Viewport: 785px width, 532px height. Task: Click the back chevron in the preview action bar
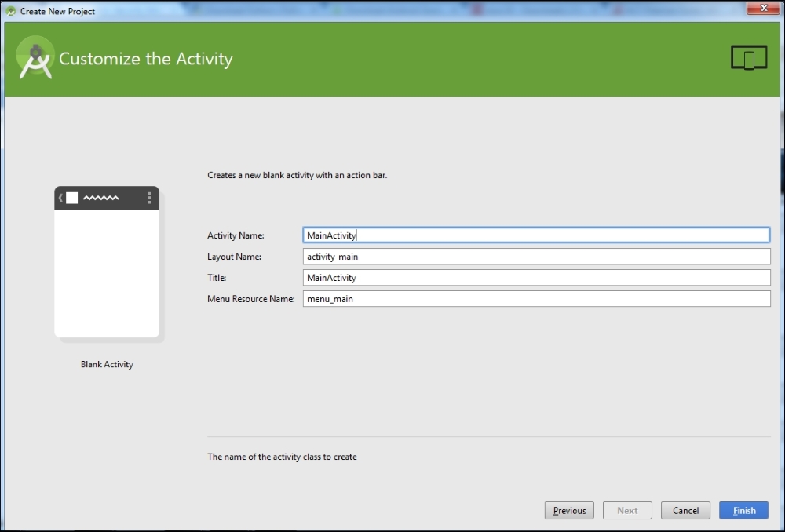(x=60, y=198)
